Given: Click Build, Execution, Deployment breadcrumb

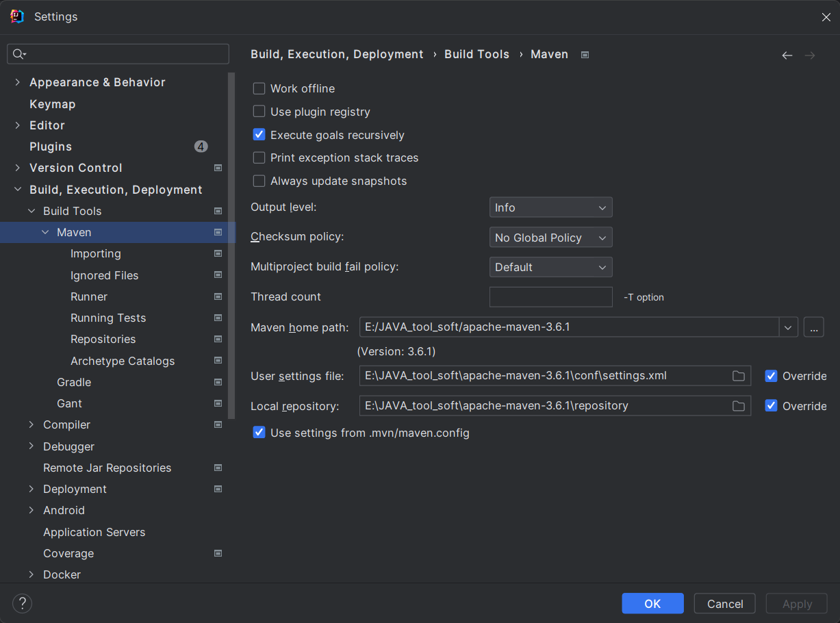Looking at the screenshot, I should 337,54.
